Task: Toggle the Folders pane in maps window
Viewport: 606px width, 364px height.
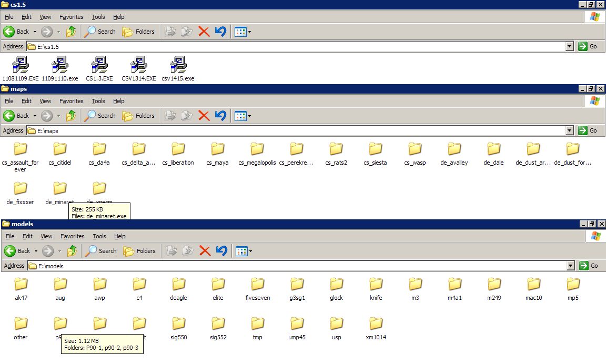Action: pyautogui.click(x=139, y=116)
